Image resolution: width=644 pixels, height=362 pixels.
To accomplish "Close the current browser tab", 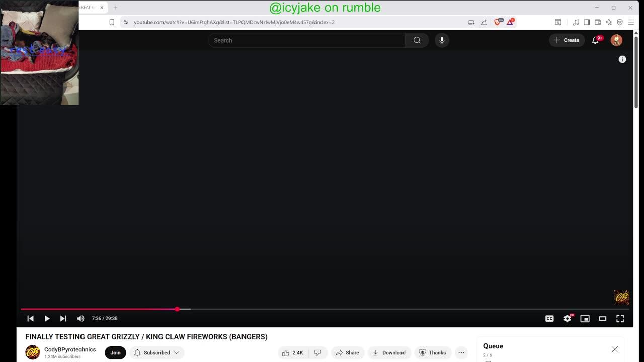I will click(102, 8).
